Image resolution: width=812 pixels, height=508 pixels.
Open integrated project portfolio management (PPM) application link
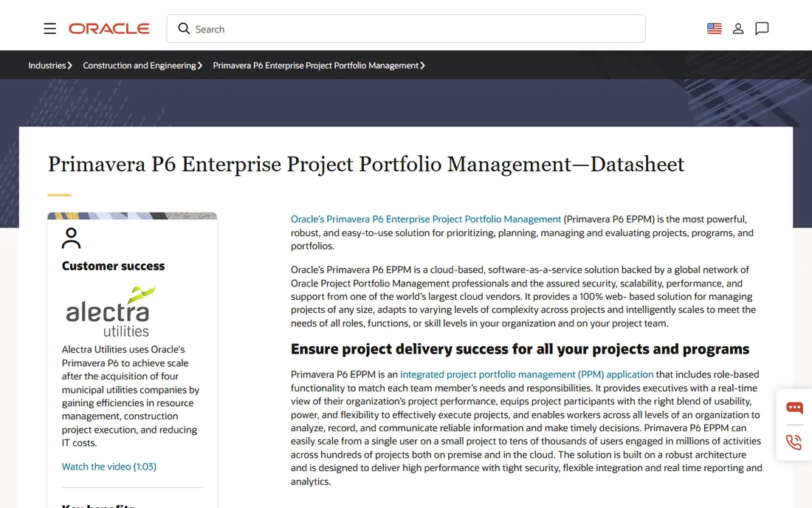point(526,374)
